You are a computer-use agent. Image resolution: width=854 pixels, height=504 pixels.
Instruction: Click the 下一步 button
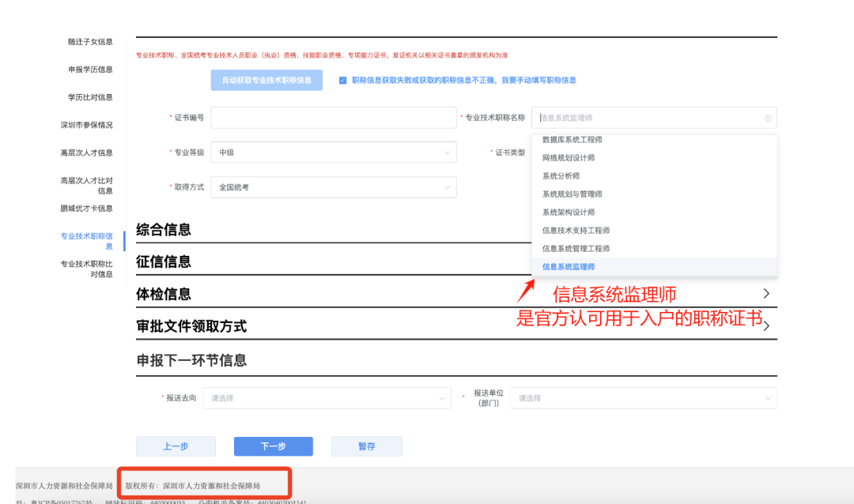(274, 446)
